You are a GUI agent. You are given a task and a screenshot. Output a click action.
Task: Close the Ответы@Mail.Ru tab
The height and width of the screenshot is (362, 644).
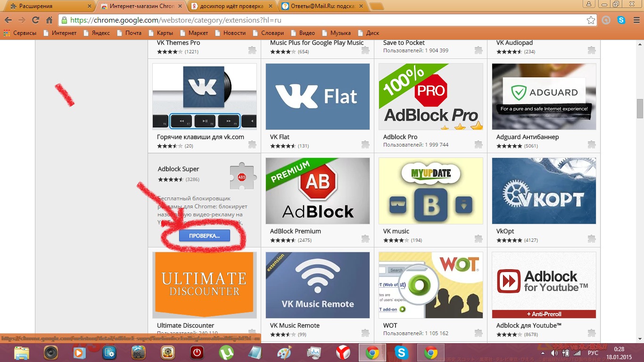(361, 7)
